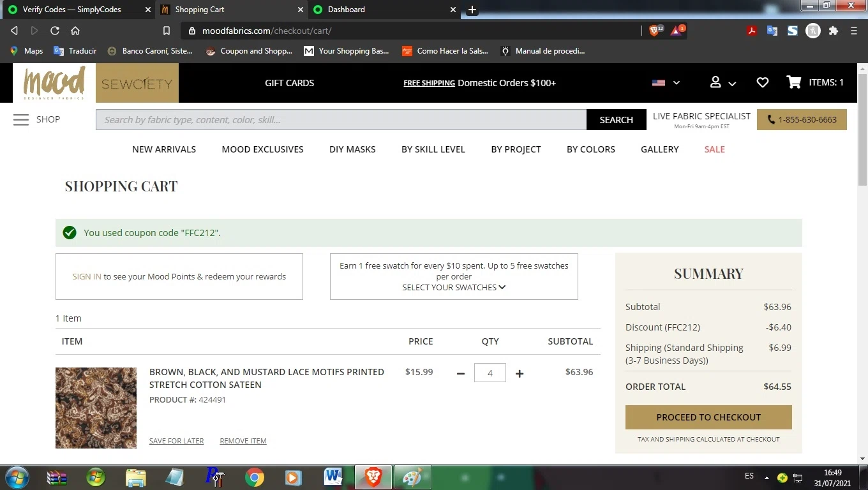The image size is (868, 490).
Task: Open the GIFT CARDS link
Action: point(289,83)
